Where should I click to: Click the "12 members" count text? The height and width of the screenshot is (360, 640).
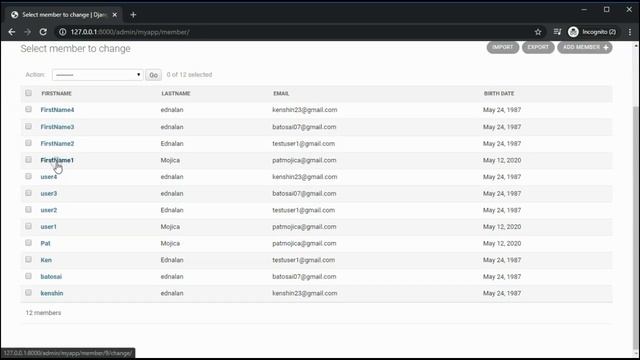pos(43,313)
